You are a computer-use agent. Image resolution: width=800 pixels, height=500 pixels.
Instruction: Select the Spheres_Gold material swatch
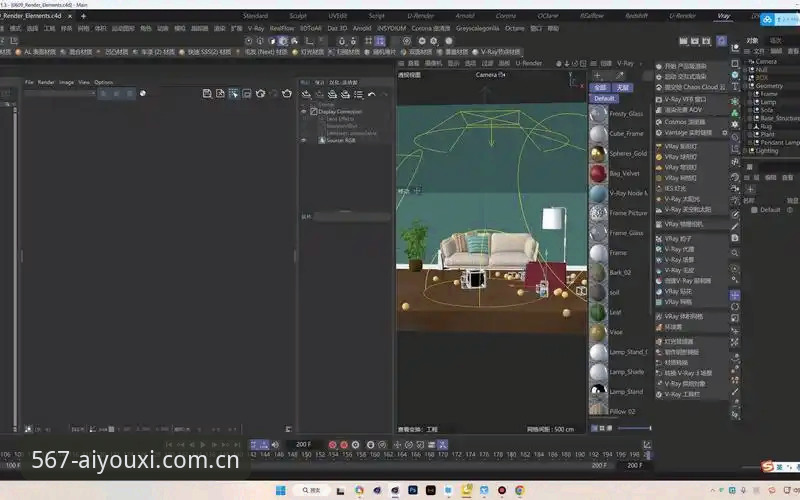(598, 154)
